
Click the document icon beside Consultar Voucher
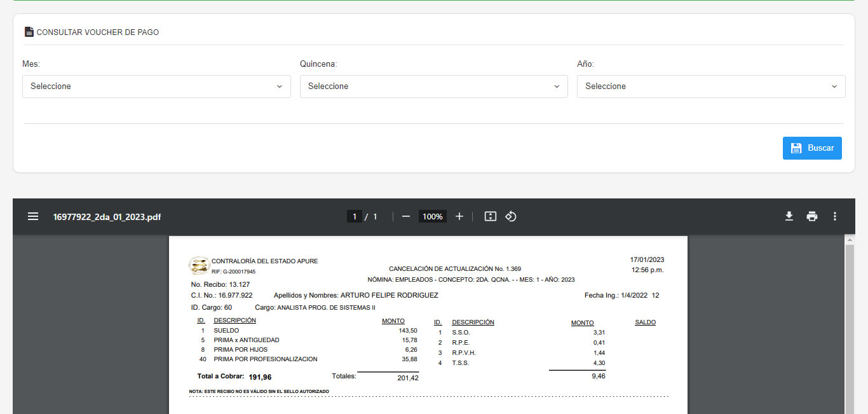29,32
